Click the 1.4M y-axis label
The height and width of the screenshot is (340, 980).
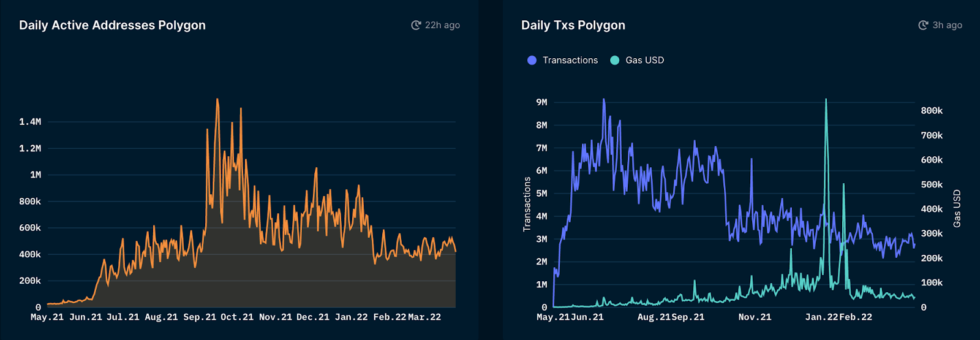30,122
